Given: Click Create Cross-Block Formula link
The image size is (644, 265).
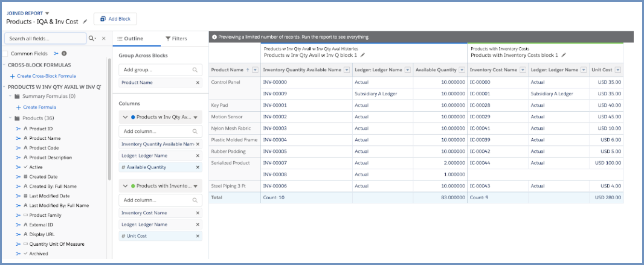Looking at the screenshot, I should click(47, 76).
